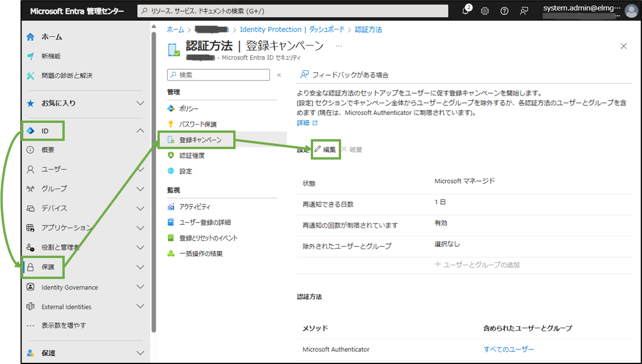The width and height of the screenshot is (642, 364).
Task: Click フィードバックがある場合 button
Action: [x=345, y=75]
